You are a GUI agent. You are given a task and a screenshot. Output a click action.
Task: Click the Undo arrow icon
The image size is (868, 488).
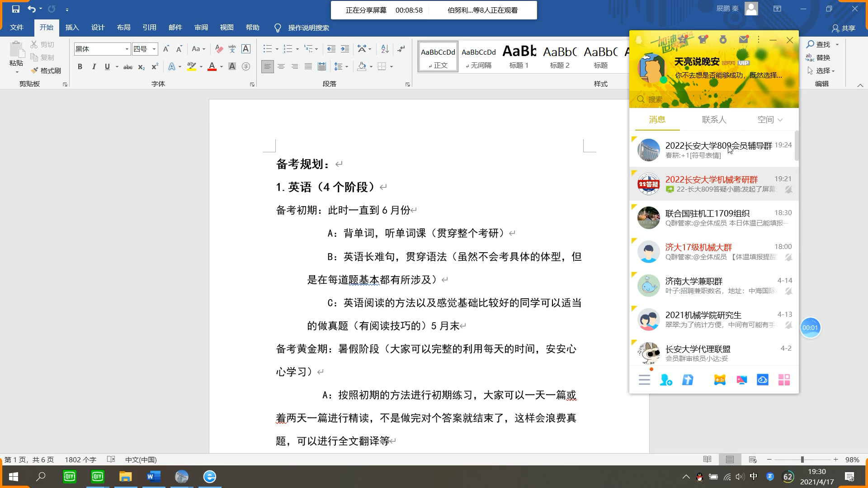(x=31, y=9)
